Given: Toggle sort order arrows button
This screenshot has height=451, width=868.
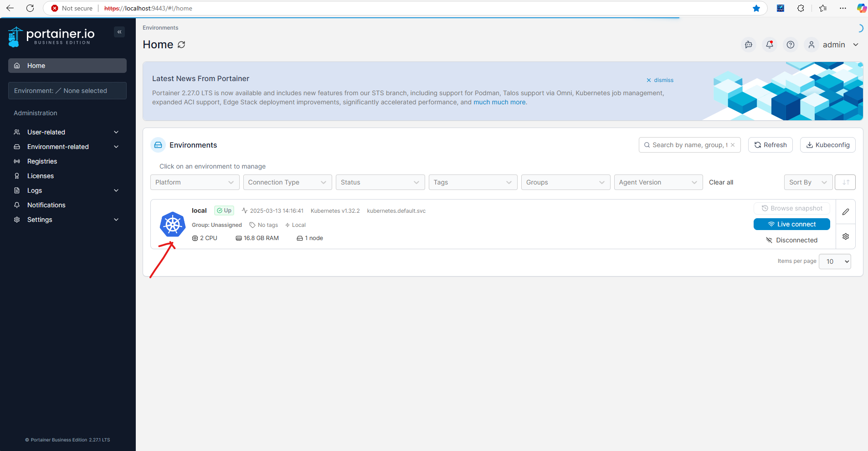Looking at the screenshot, I should [x=845, y=182].
